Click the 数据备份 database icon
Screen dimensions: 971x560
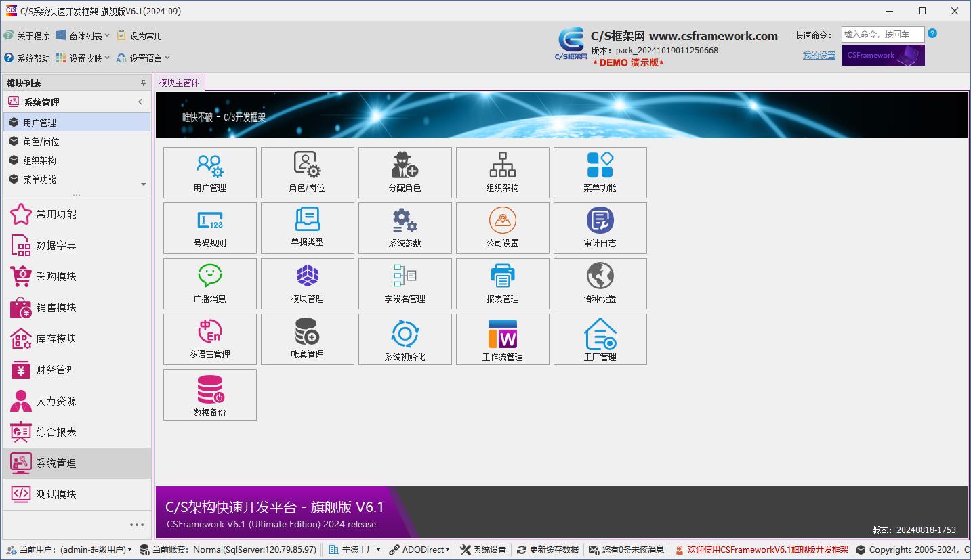pos(209,389)
